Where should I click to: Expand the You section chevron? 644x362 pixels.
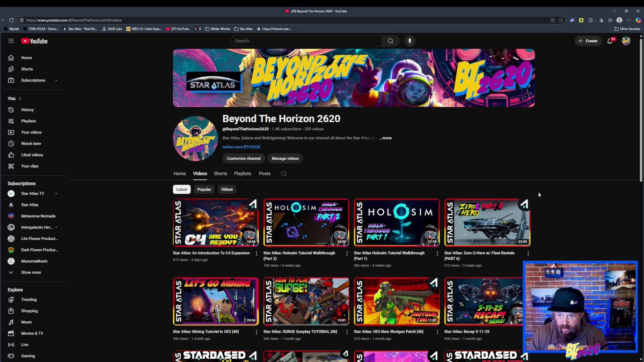tap(20, 99)
